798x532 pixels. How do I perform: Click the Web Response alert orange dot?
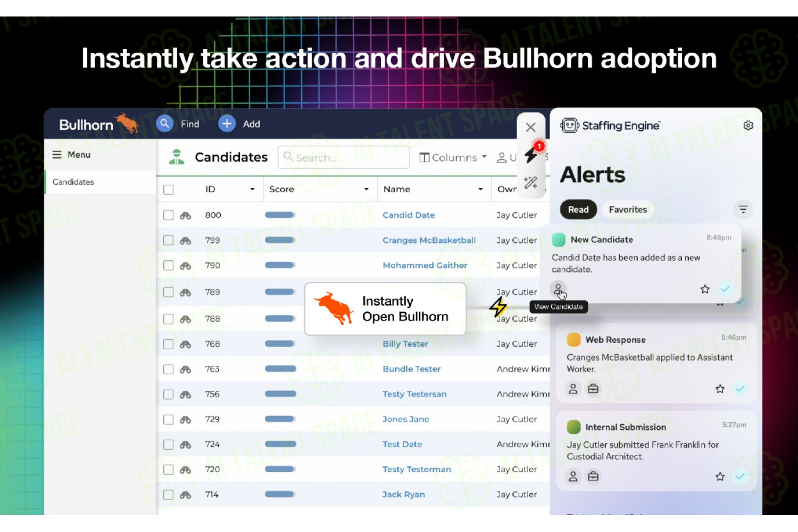(x=573, y=339)
